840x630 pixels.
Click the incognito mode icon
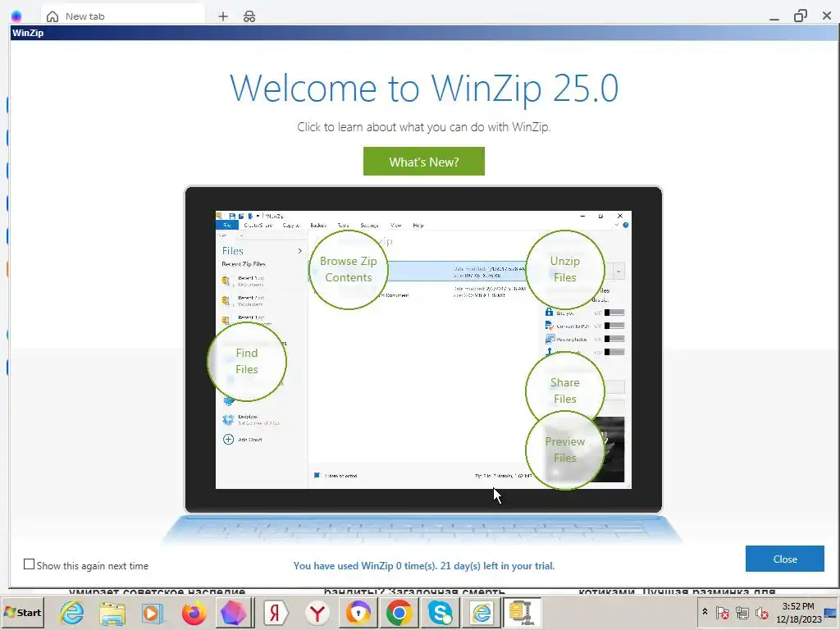(x=249, y=16)
